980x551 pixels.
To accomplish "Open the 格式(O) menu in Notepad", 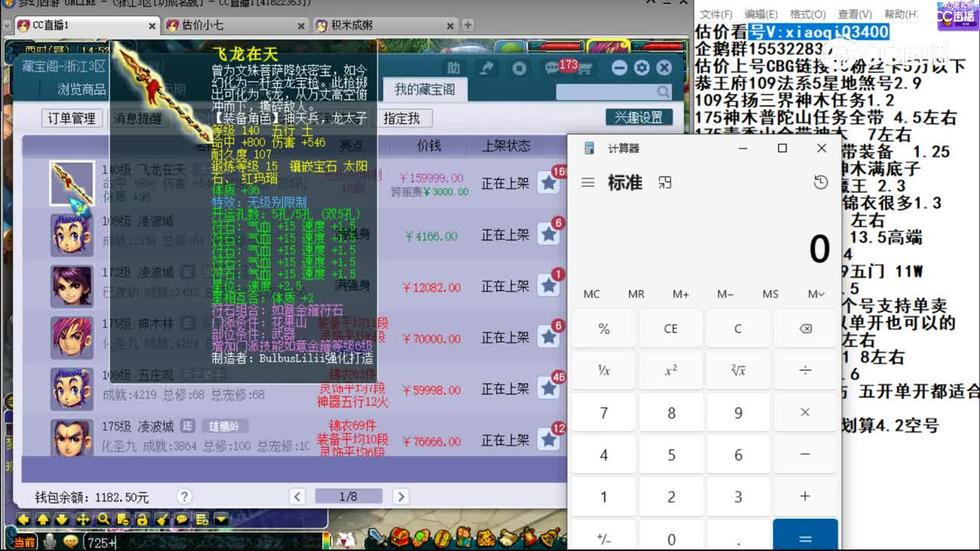I will coord(808,14).
